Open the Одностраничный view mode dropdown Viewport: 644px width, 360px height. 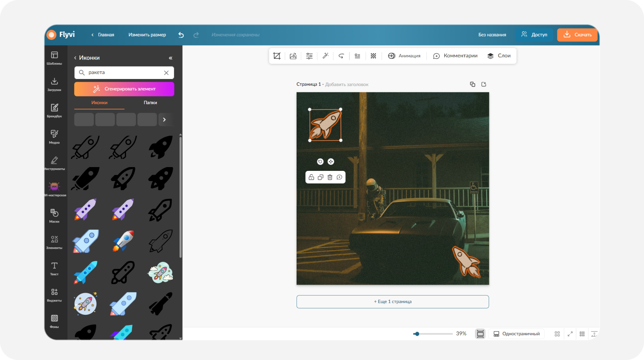coord(516,334)
